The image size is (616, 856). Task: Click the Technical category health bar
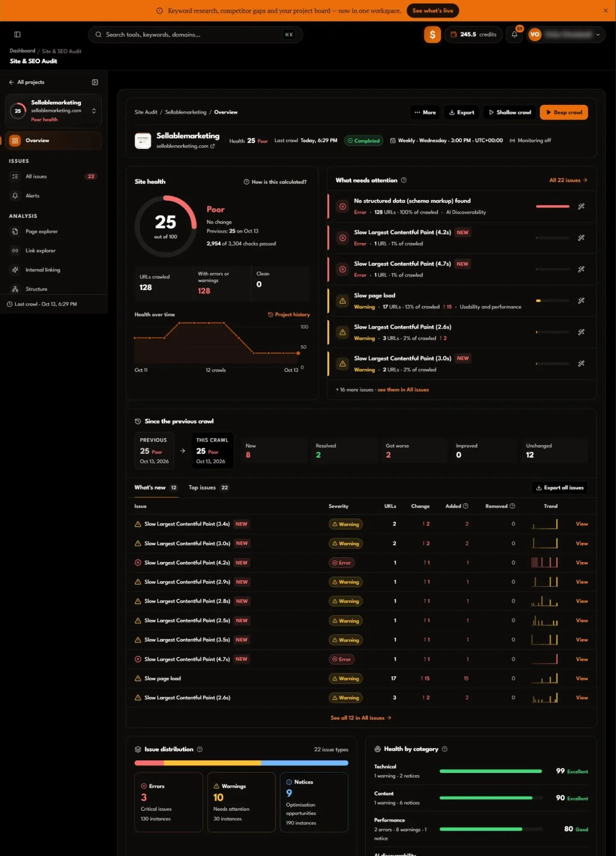[491, 771]
